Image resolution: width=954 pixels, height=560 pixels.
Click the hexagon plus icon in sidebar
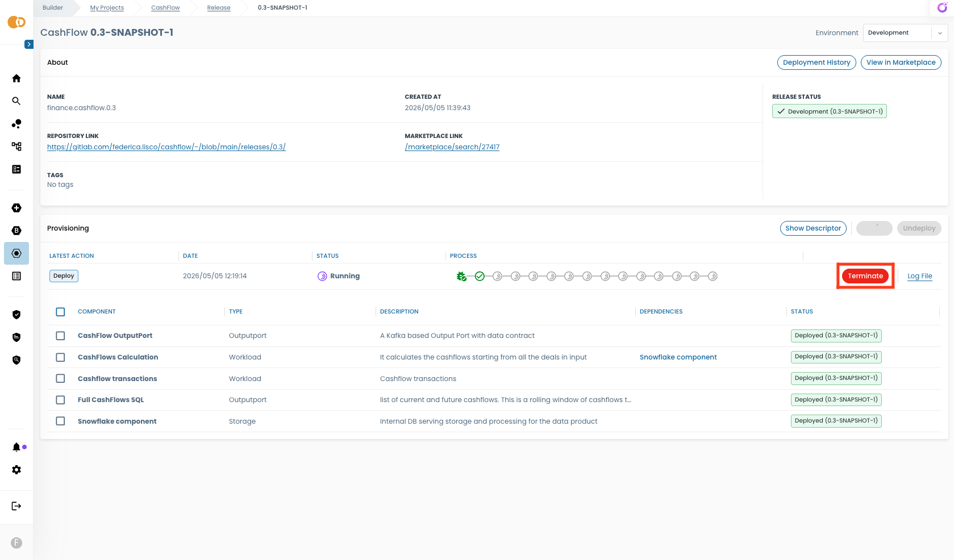point(16,208)
